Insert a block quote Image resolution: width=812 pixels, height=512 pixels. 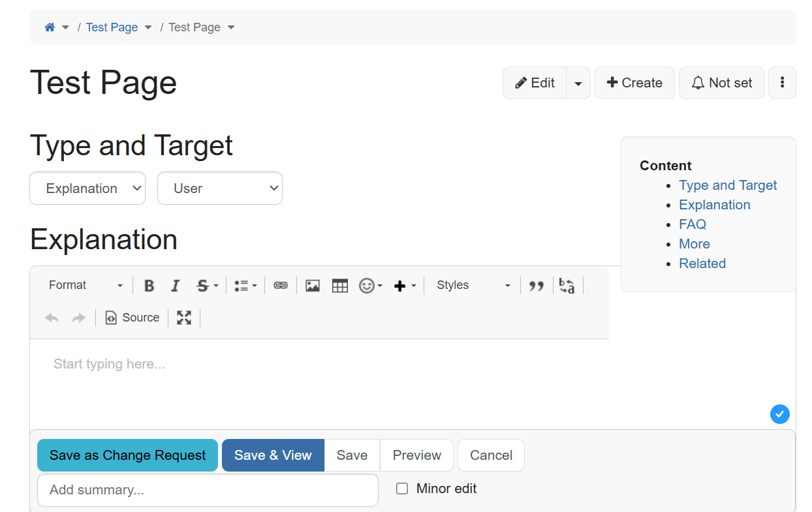pos(537,286)
